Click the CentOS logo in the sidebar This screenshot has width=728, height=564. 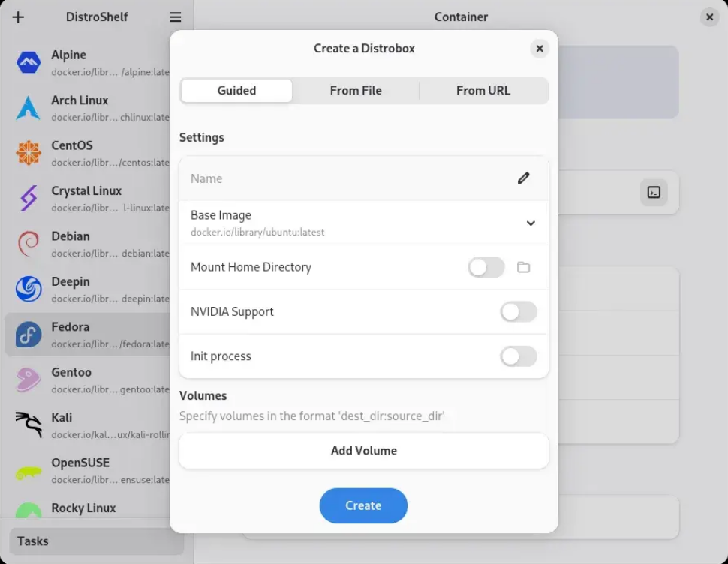click(x=29, y=154)
